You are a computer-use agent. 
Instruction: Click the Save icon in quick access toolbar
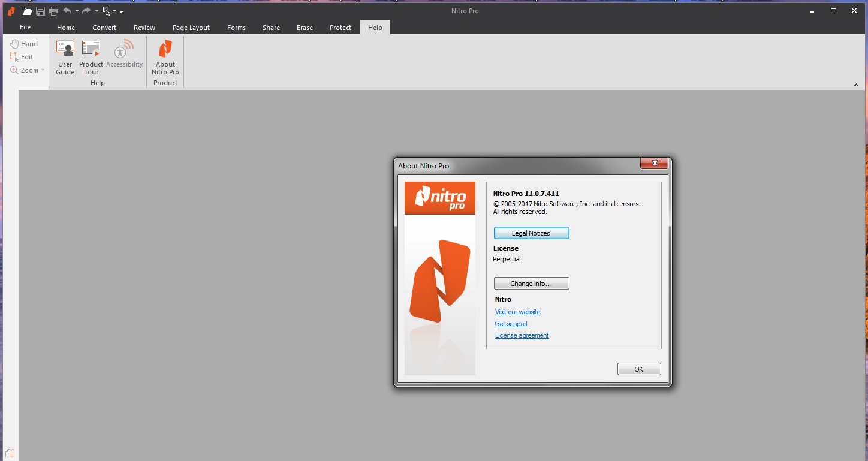pyautogui.click(x=40, y=10)
